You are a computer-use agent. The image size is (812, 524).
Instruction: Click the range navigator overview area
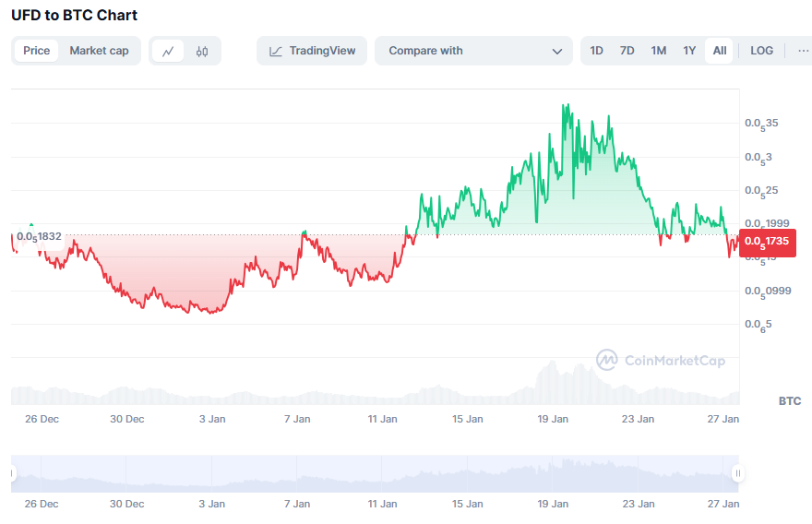point(375,474)
